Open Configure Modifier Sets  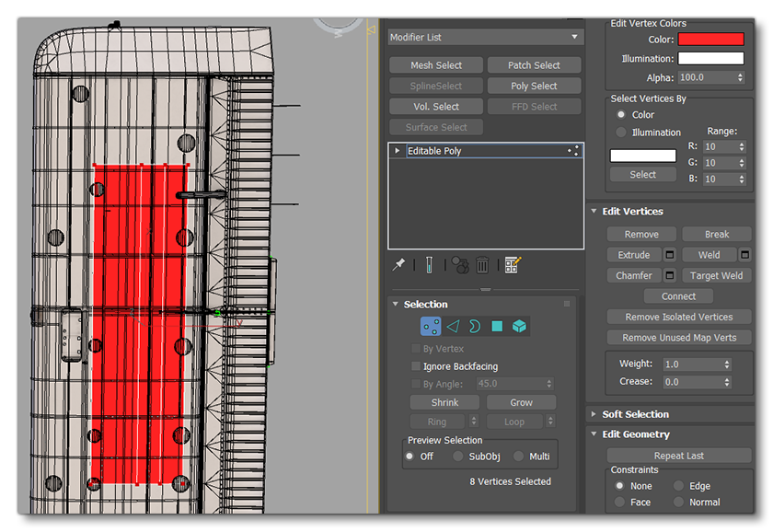(x=512, y=264)
